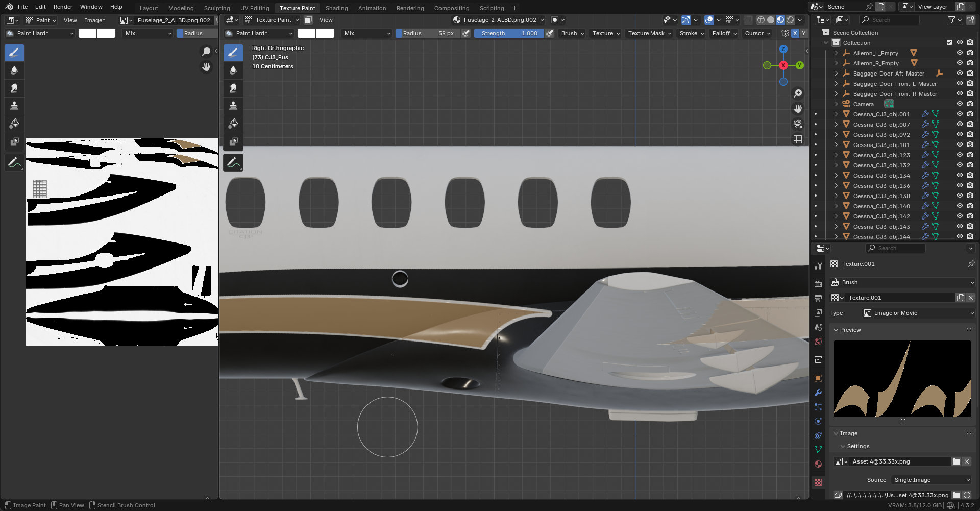Open the viewport View menu
The width and height of the screenshot is (980, 511).
pos(326,20)
